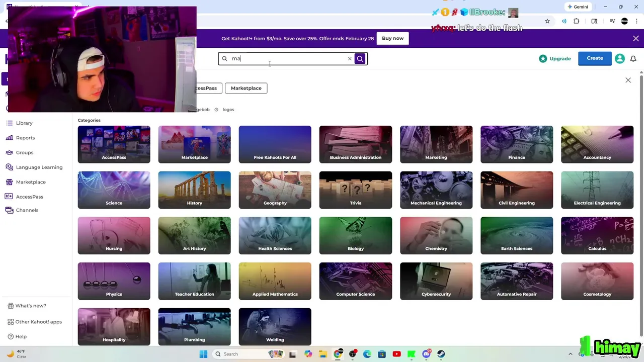The width and height of the screenshot is (644, 362).
Task: Open the Science category tile
Action: click(x=114, y=190)
